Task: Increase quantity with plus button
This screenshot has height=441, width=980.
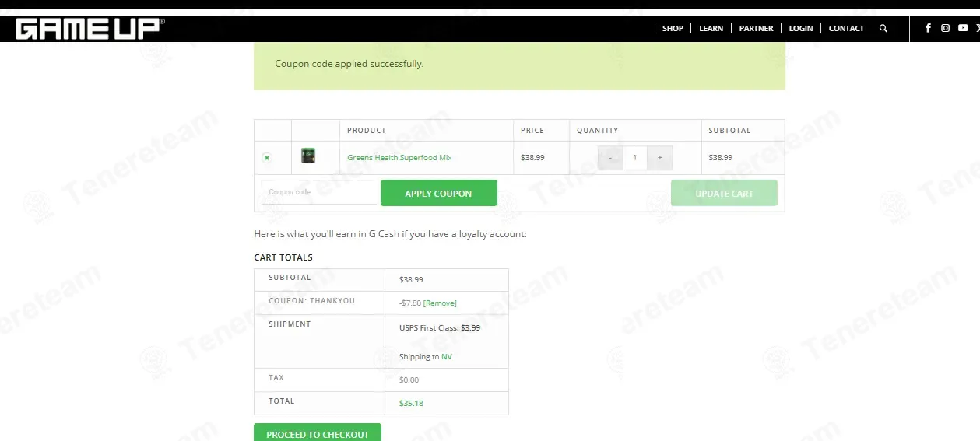Action: (659, 158)
